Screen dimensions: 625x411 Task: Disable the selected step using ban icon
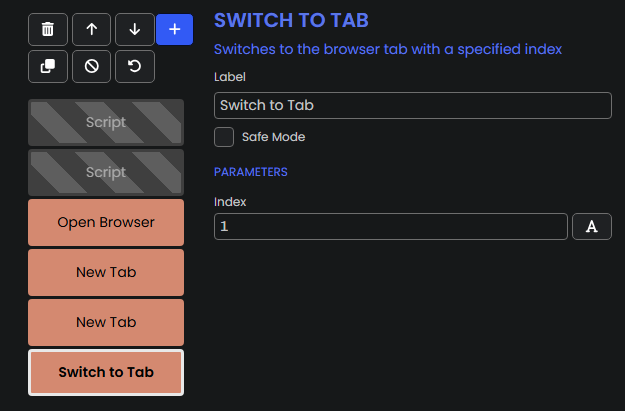point(91,67)
